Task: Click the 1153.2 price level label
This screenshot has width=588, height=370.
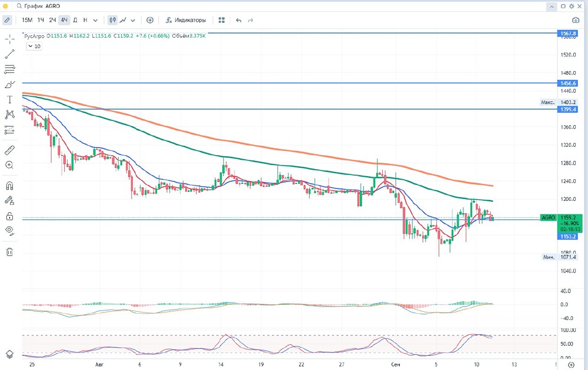Action: [x=568, y=236]
